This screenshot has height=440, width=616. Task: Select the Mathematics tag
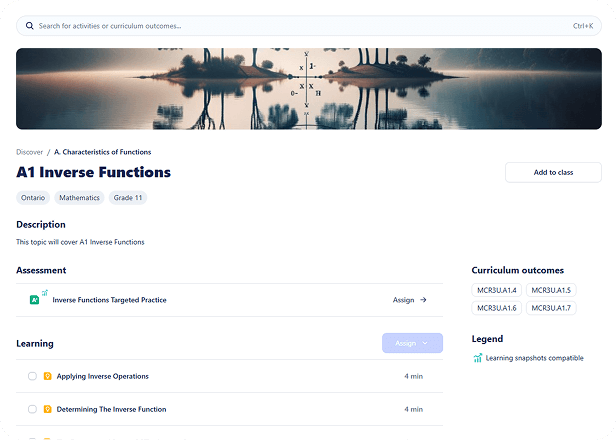coord(79,198)
